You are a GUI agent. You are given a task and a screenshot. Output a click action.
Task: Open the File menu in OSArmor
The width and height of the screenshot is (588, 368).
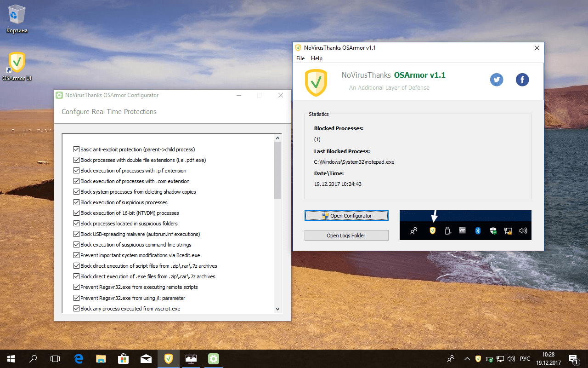[300, 58]
